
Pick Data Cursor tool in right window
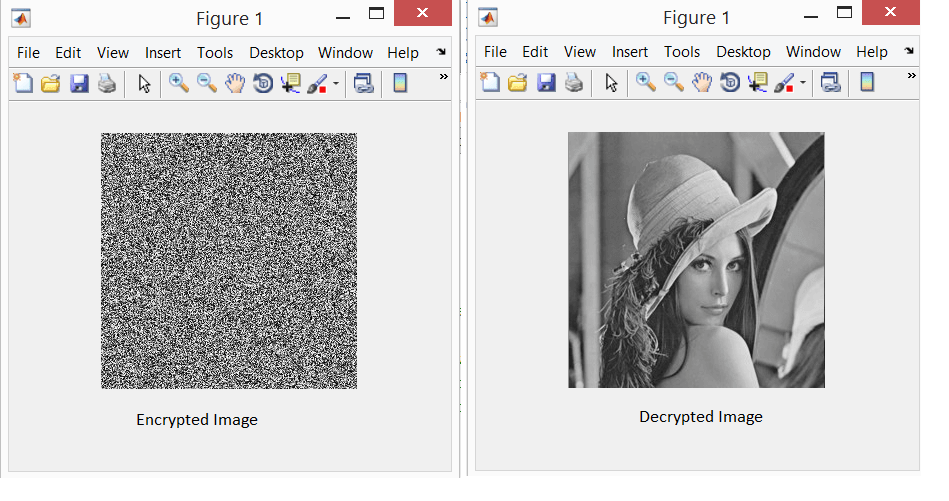[758, 82]
